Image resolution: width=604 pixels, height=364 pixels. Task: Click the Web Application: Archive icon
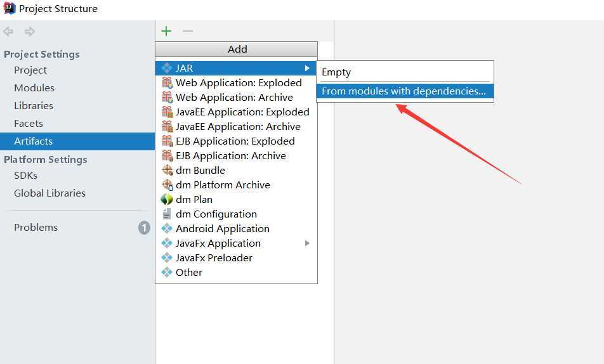click(167, 98)
